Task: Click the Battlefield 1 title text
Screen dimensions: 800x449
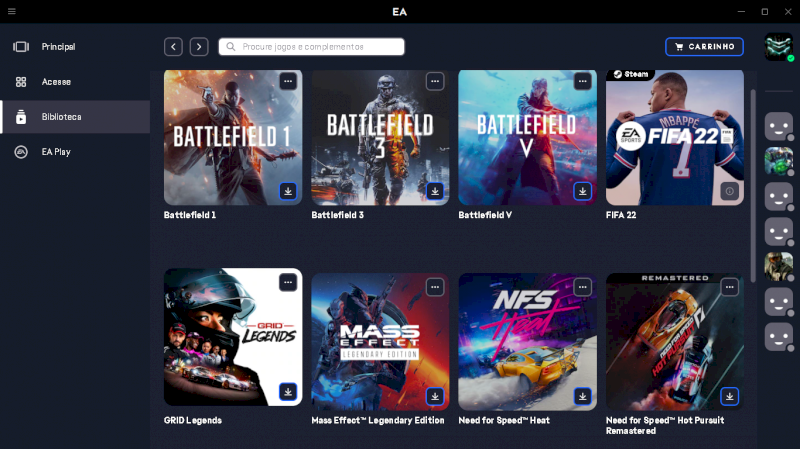Action: point(190,215)
